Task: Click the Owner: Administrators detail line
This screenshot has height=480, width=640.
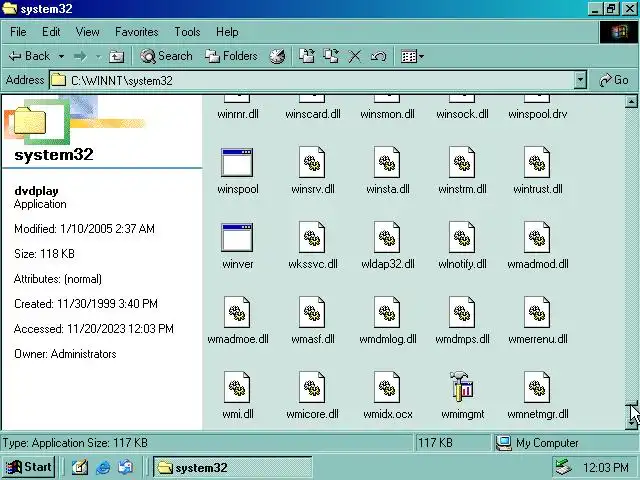Action: (65, 354)
